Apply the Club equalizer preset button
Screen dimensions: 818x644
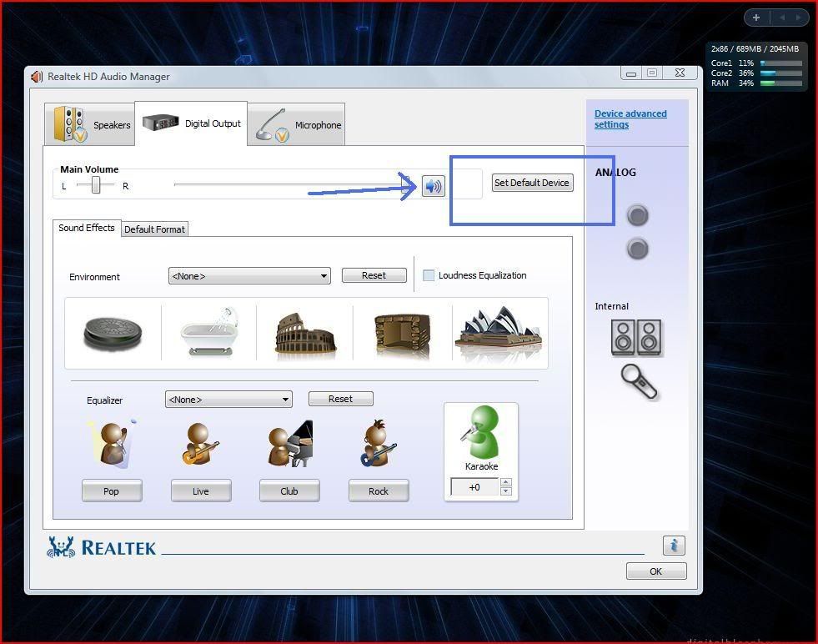coord(289,491)
